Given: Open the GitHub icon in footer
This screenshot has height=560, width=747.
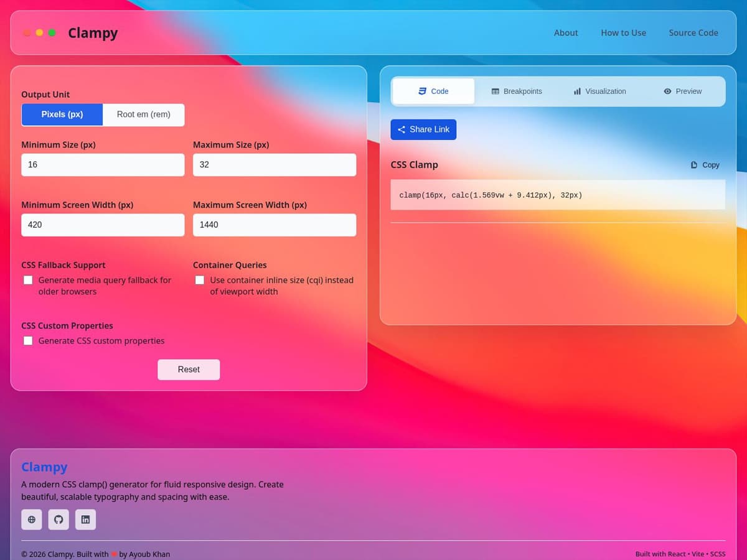Looking at the screenshot, I should pyautogui.click(x=59, y=520).
